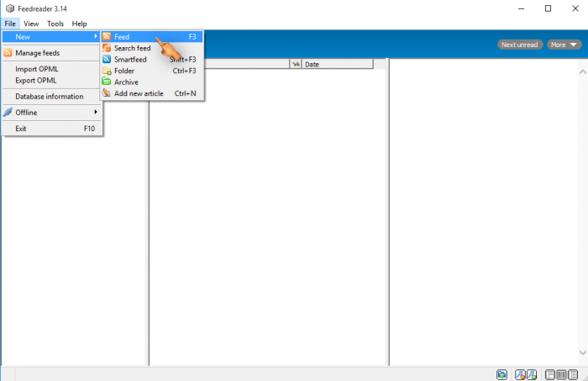Choose Exit from the File menu
The height and width of the screenshot is (381, 588).
coord(52,129)
